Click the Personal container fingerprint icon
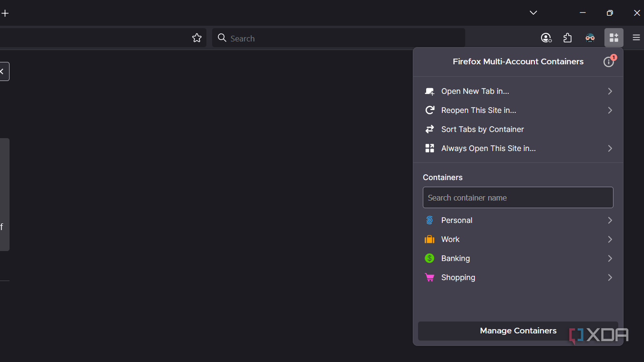 [x=429, y=220]
